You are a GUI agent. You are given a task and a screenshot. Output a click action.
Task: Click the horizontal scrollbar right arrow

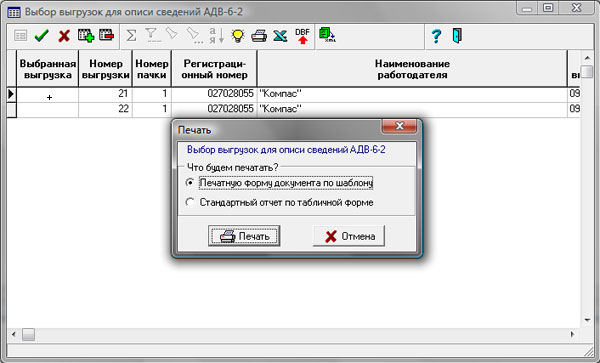pyautogui.click(x=572, y=334)
